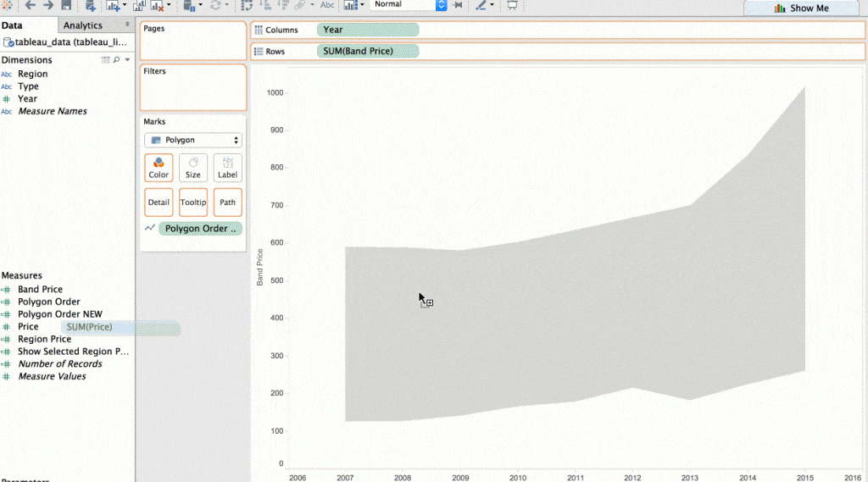Screen dimensions: 868x482
Task: Select the Measure Values field
Action: [52, 376]
